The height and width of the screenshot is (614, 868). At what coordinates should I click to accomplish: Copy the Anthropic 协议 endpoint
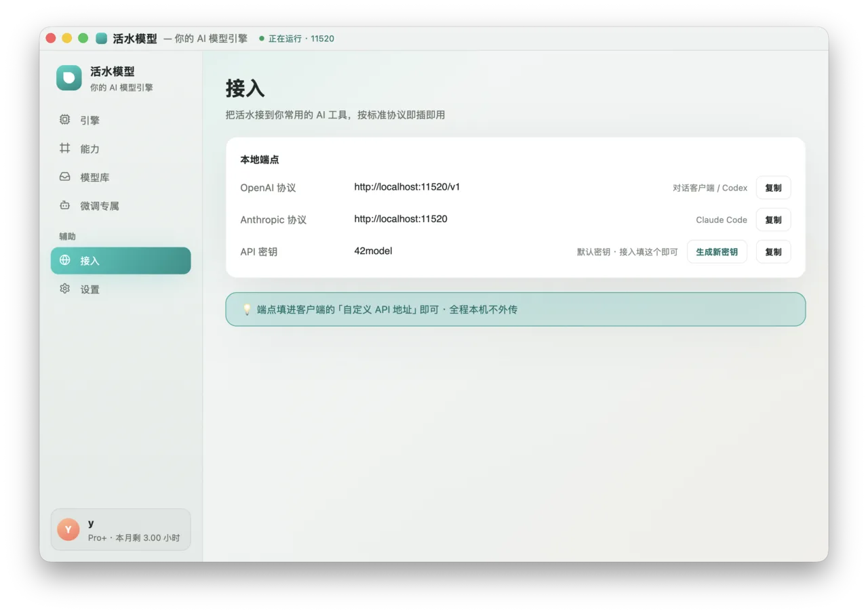(x=773, y=220)
